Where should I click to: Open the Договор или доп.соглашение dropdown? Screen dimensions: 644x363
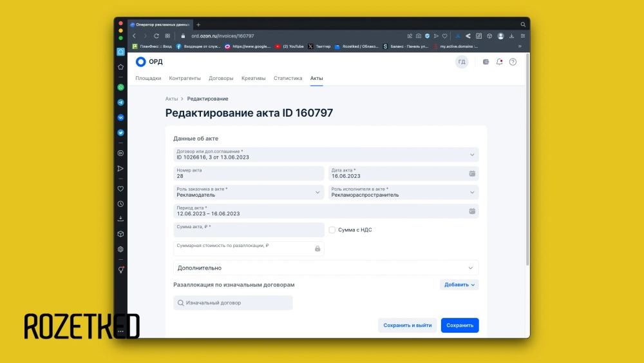pyautogui.click(x=326, y=155)
